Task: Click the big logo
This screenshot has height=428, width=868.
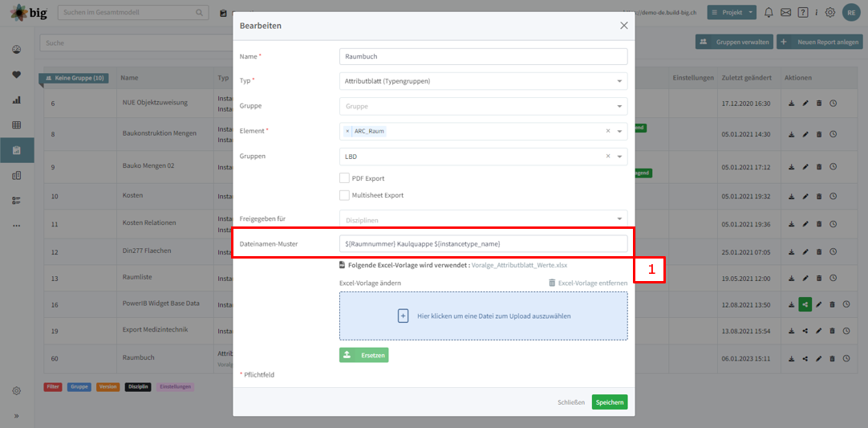Action: tap(29, 11)
